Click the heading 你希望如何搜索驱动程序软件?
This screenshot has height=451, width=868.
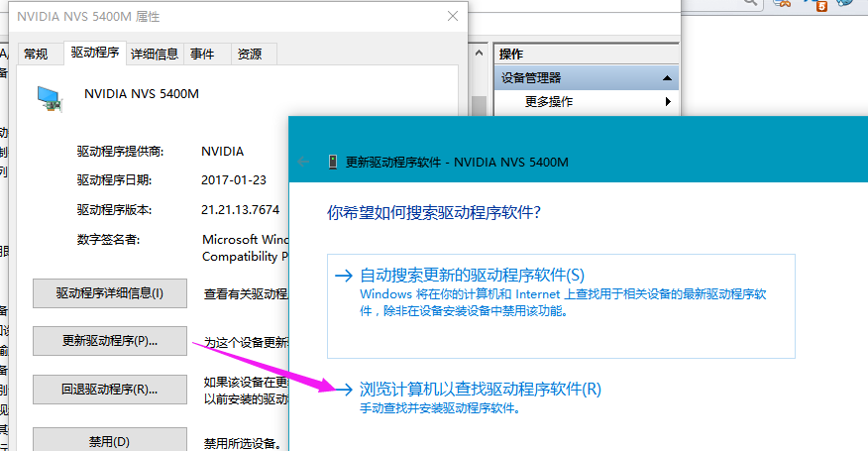tap(434, 212)
